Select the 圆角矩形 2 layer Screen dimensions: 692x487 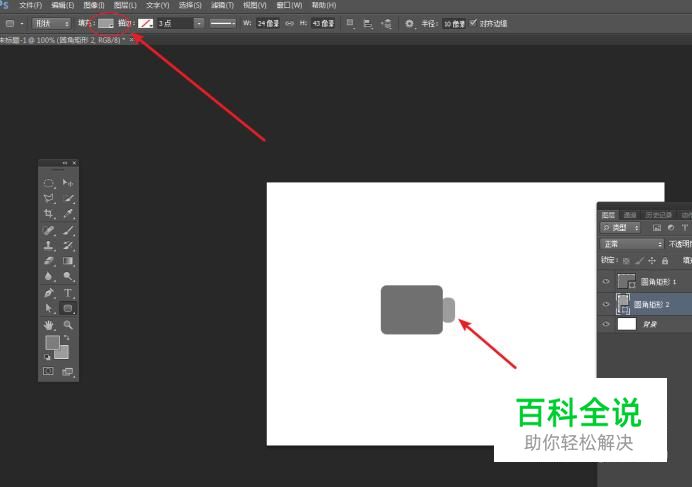point(655,303)
